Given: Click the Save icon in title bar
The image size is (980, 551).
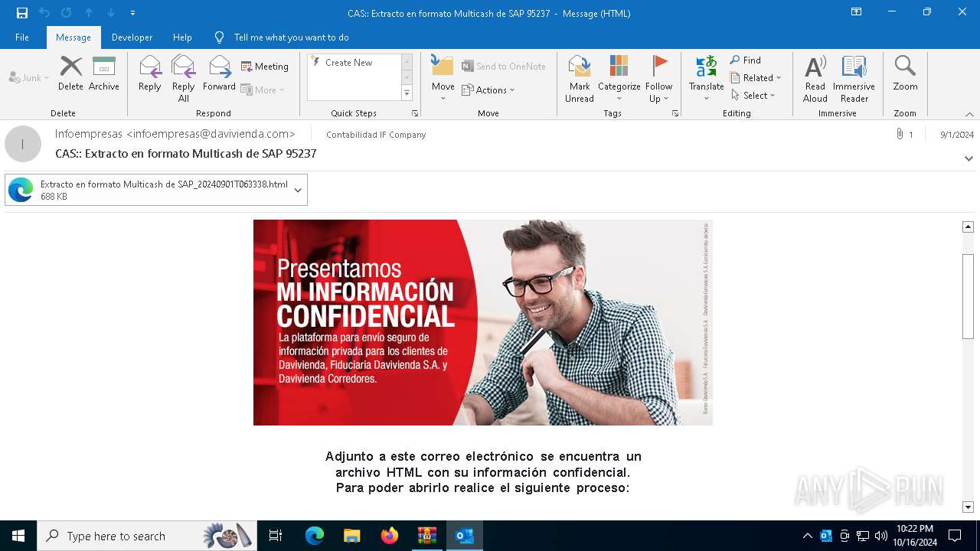Looking at the screenshot, I should pyautogui.click(x=22, y=13).
